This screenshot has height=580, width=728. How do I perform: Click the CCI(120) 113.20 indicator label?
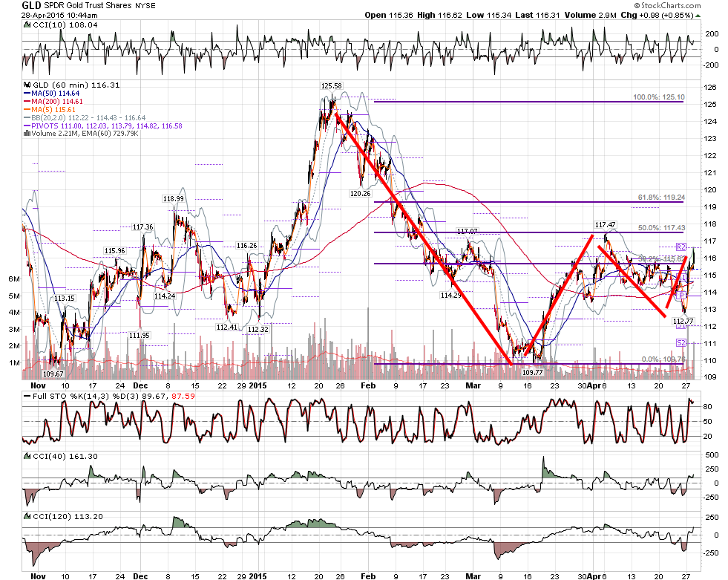[x=68, y=516]
